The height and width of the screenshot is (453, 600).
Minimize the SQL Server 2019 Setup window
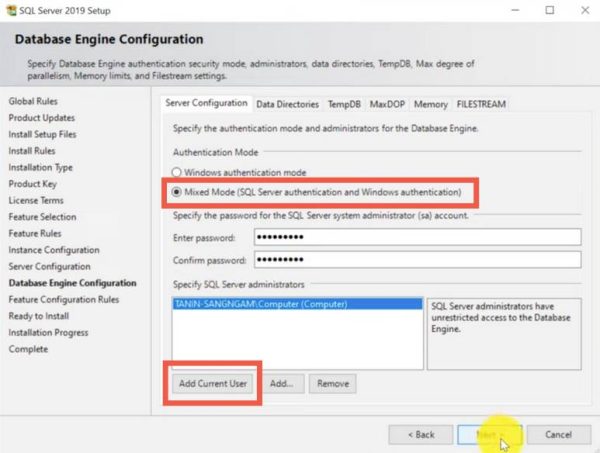[515, 10]
